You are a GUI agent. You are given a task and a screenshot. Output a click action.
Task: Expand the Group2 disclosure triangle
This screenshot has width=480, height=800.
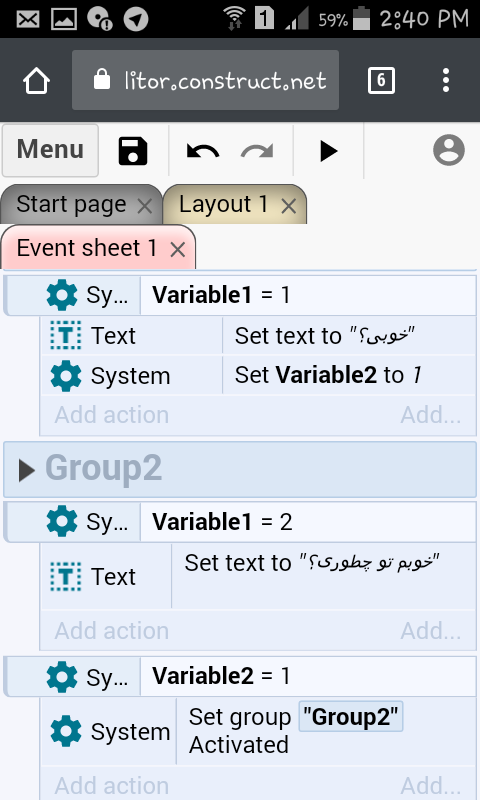pyautogui.click(x=27, y=470)
